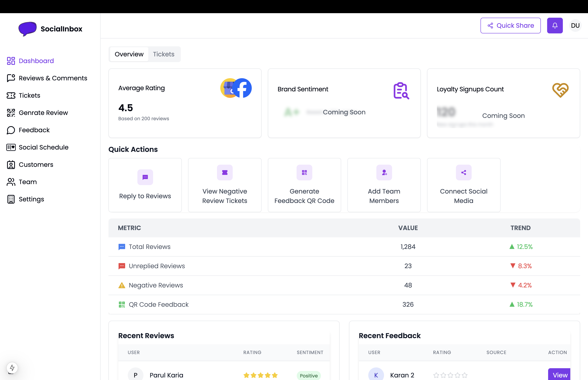
Task: Click the Unreplied Reviews metric row
Action: [156, 266]
